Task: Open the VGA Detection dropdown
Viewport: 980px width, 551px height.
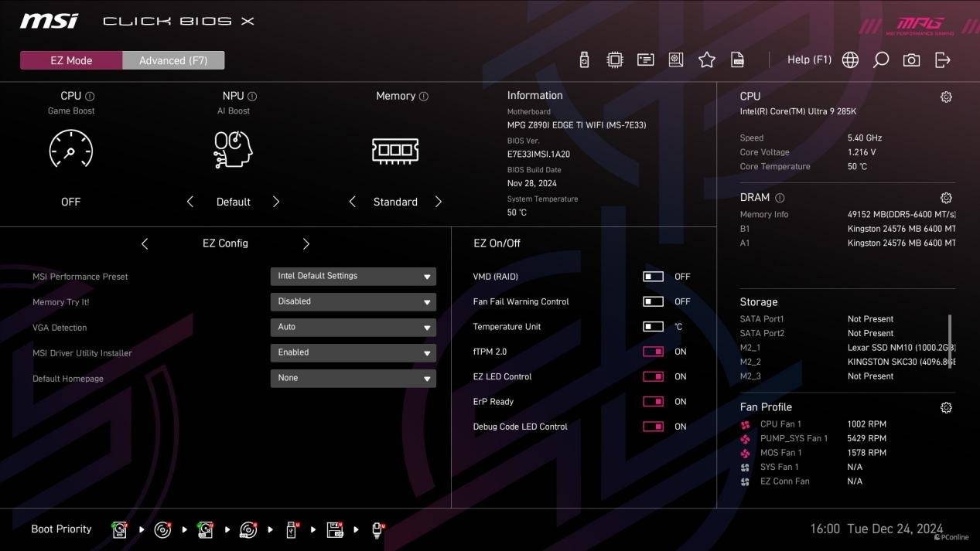Action: pos(353,327)
